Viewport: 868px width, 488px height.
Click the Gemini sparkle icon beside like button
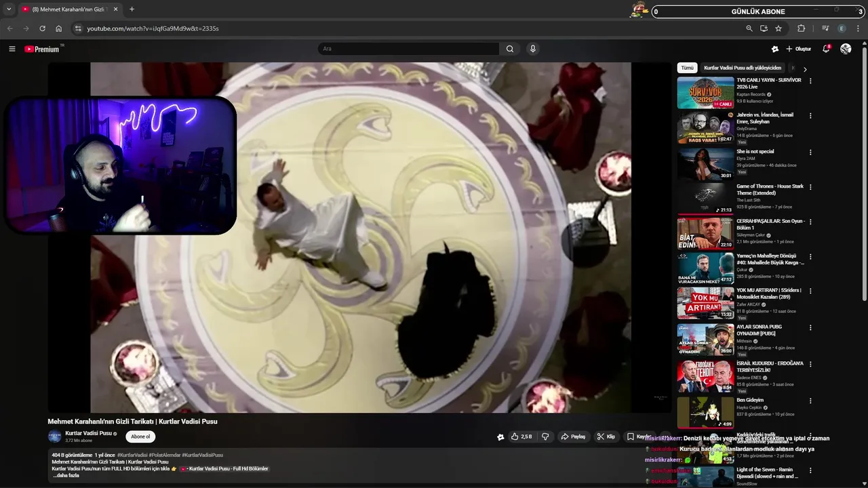[500, 437]
